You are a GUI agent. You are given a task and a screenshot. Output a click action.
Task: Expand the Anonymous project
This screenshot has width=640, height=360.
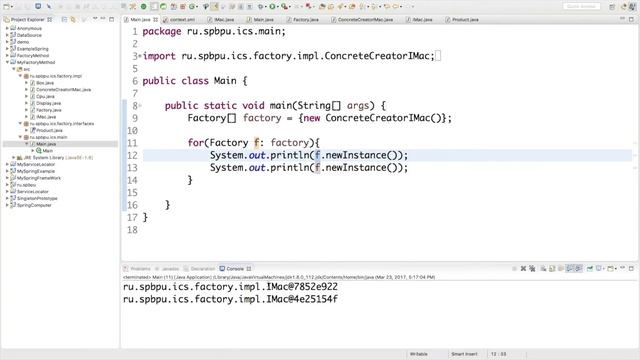[x=7, y=28]
